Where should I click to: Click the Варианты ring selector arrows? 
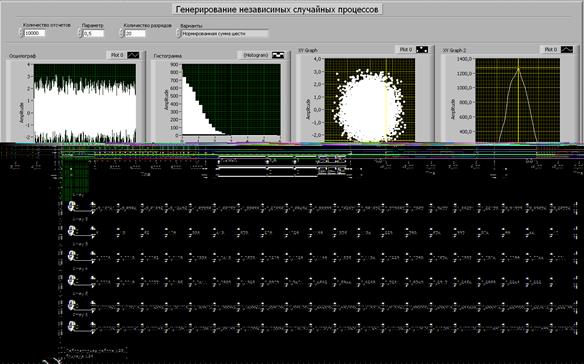tap(178, 34)
